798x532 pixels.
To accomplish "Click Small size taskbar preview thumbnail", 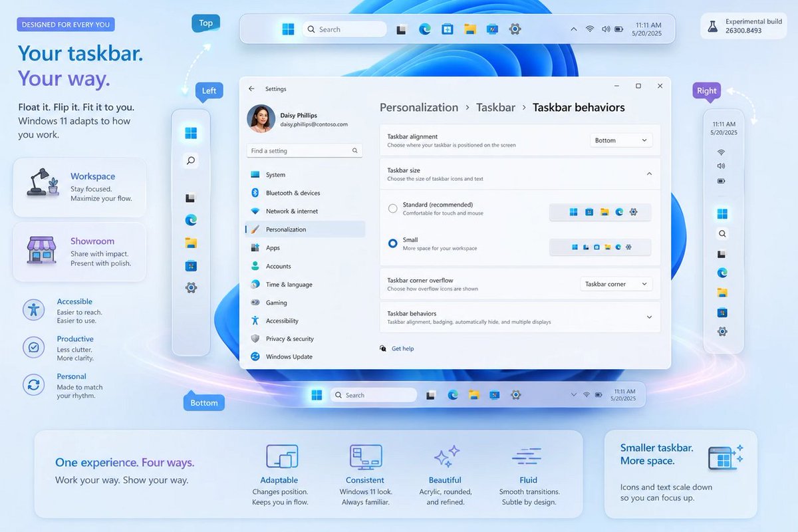I will point(600,247).
